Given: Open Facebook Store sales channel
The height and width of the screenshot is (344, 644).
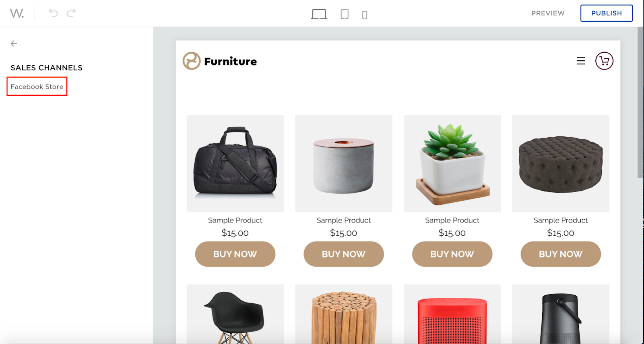Looking at the screenshot, I should click(37, 87).
